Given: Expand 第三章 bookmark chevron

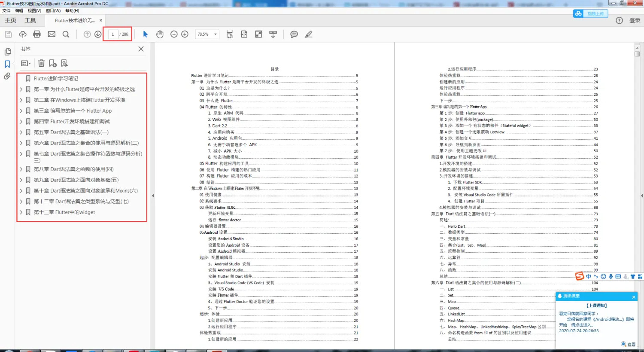Looking at the screenshot, I should click(x=21, y=111).
